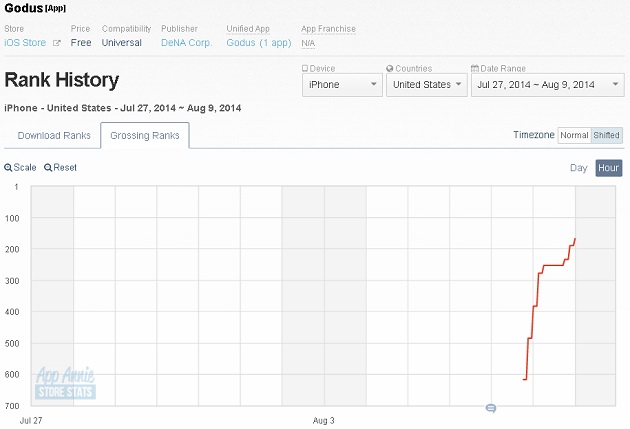
Task: Click the external link icon beside iOS Store
Action: coord(57,43)
